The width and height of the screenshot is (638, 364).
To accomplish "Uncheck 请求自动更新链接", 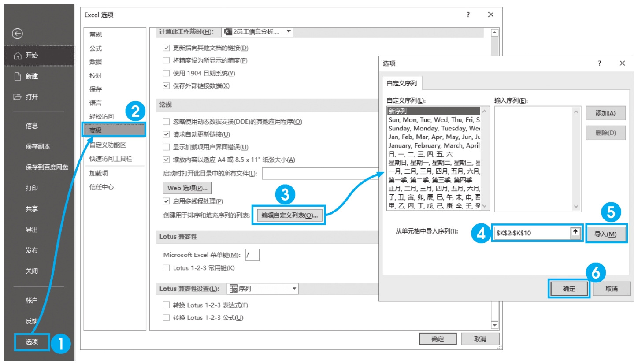I will point(166,134).
